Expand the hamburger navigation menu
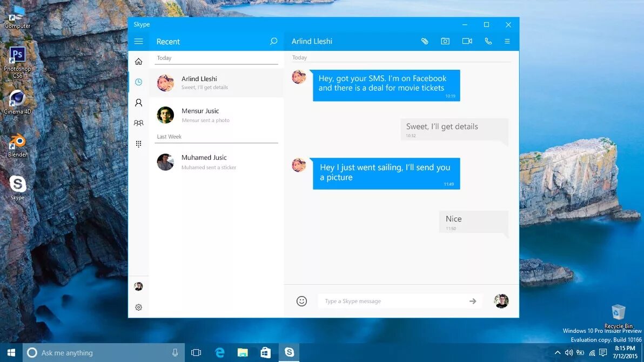This screenshot has height=362, width=644. pyautogui.click(x=138, y=41)
